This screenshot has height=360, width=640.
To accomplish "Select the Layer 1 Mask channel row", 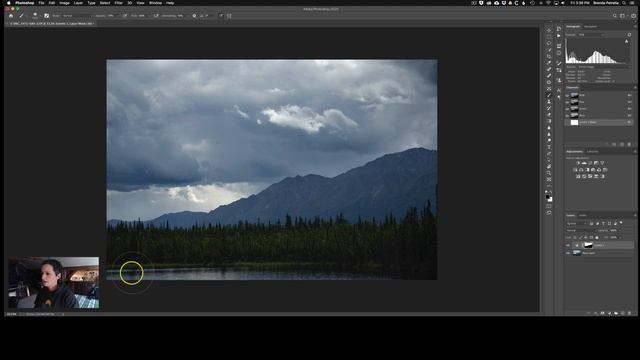I will click(599, 122).
